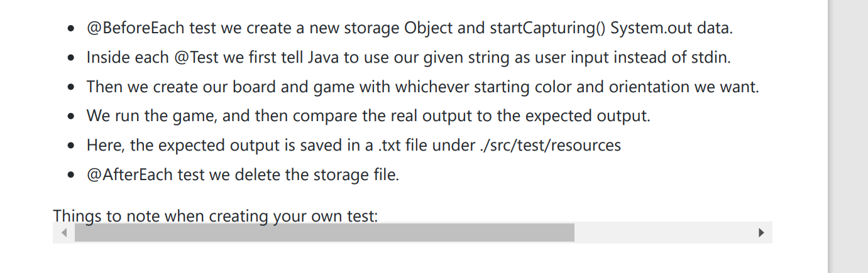This screenshot has width=868, height=273.
Task: Click the horizontal scrollbar's left arrow
Action: [x=63, y=233]
